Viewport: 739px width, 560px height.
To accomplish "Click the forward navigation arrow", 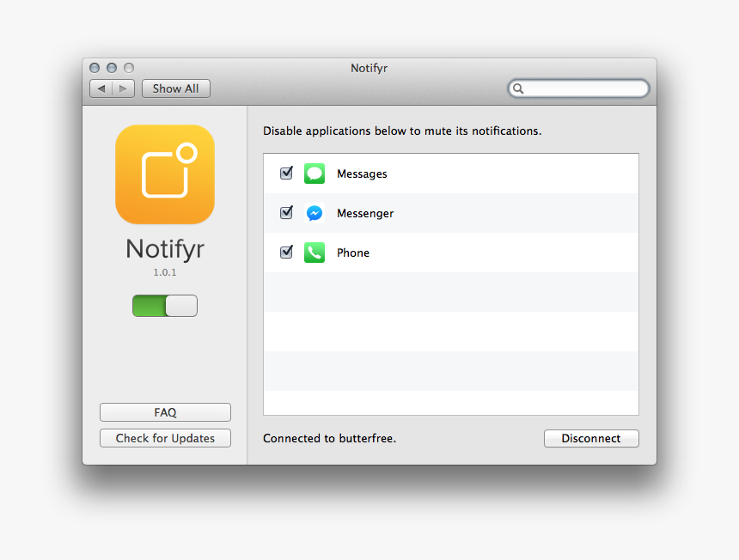I will (123, 88).
